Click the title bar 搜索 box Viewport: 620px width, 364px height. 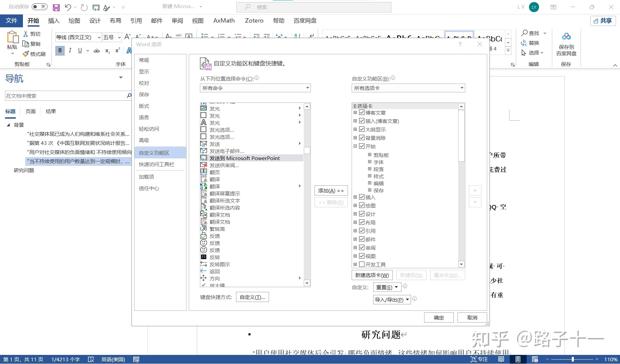tap(314, 7)
